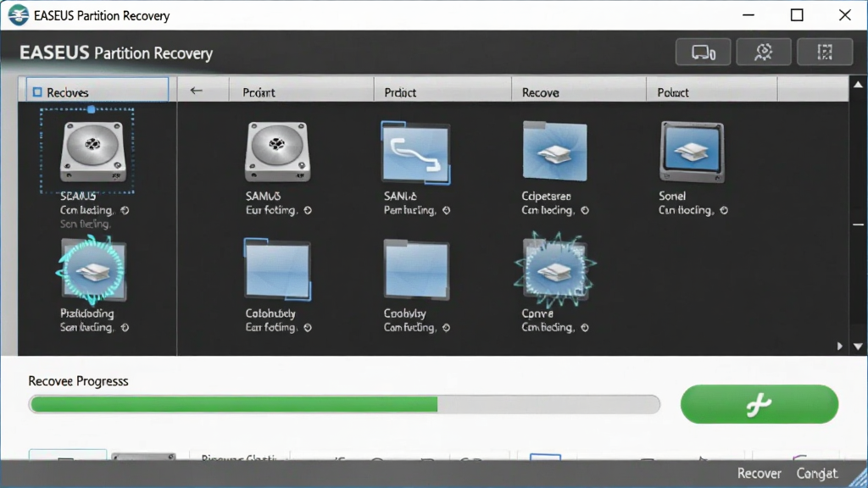Click info icon beside Praldoding status

[x=125, y=328]
